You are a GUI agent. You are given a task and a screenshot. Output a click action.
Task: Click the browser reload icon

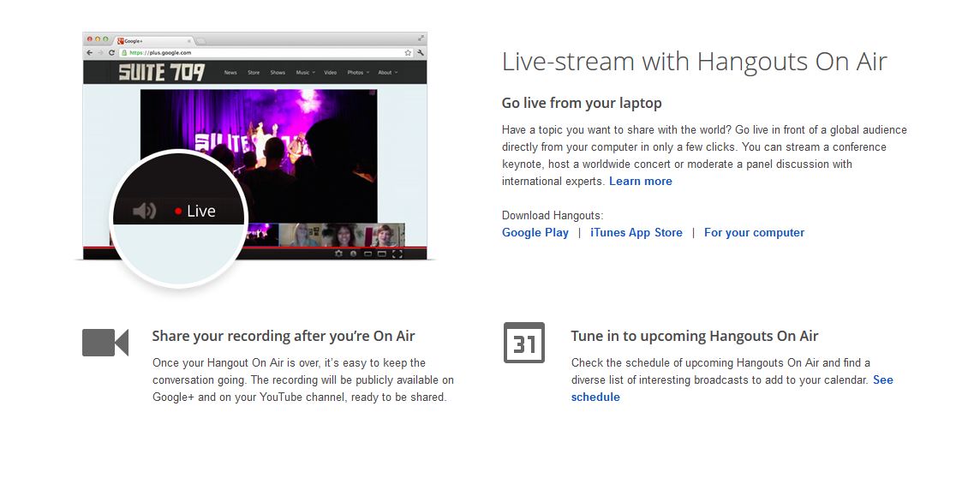click(111, 53)
